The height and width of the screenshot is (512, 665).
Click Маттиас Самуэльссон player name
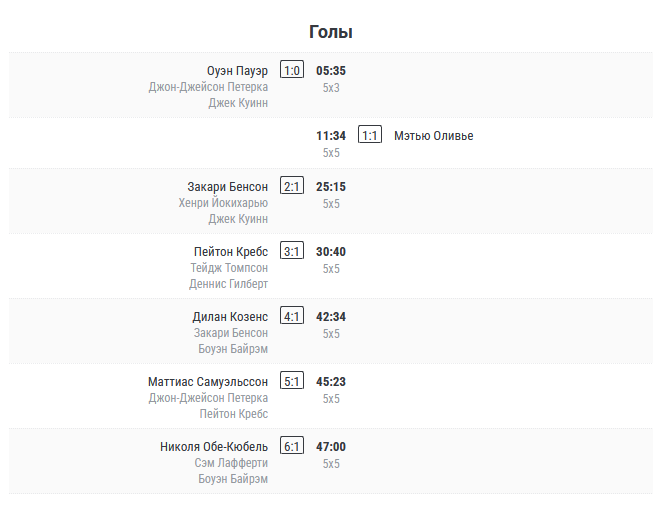208,382
